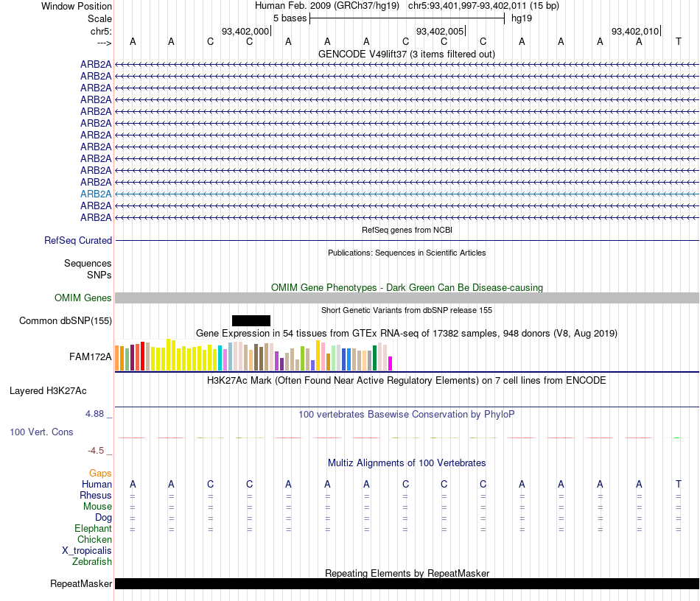Click the 'FAM172A' gene expression label
700x601 pixels.
(x=90, y=356)
